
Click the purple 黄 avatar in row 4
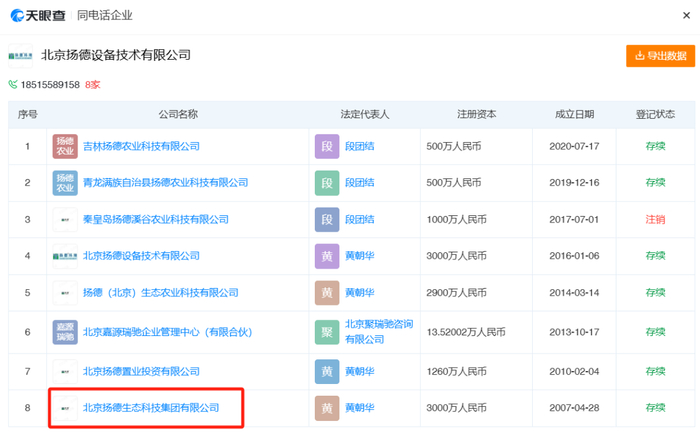point(327,256)
